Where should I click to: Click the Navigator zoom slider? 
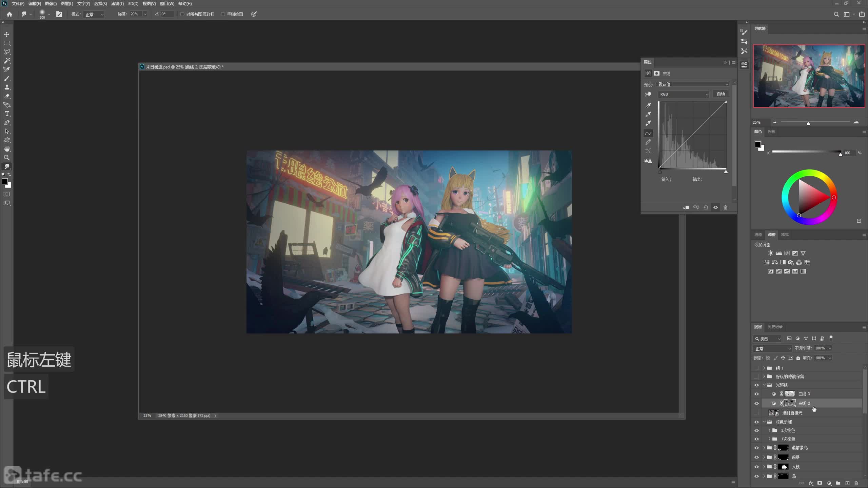815,122
